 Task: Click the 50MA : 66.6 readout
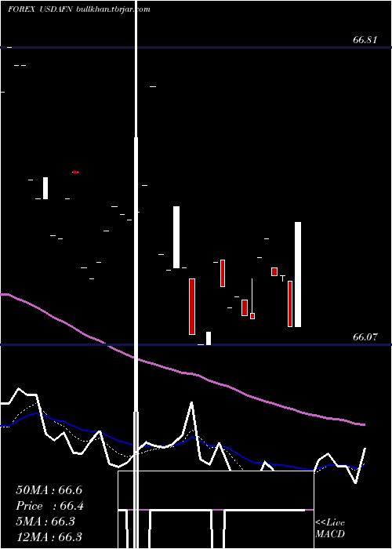(x=49, y=490)
